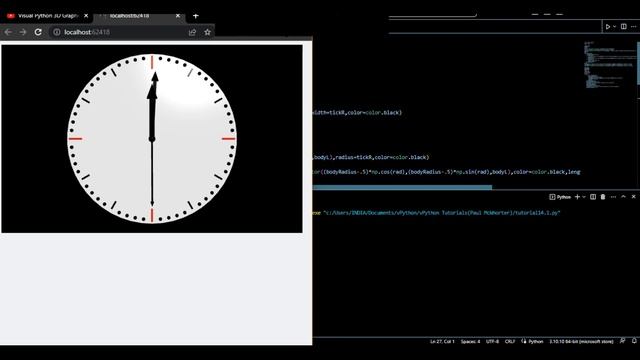
Task: Maximize the terminal panel size
Action: [x=623, y=197]
